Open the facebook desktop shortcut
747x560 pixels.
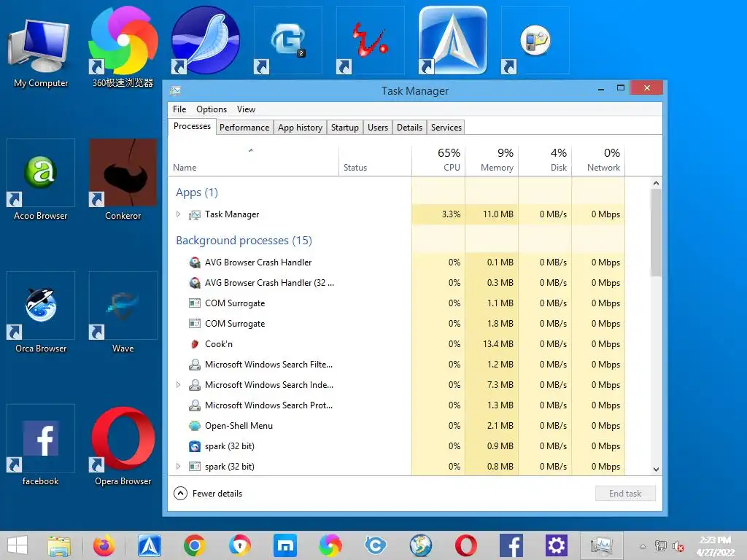point(41,446)
